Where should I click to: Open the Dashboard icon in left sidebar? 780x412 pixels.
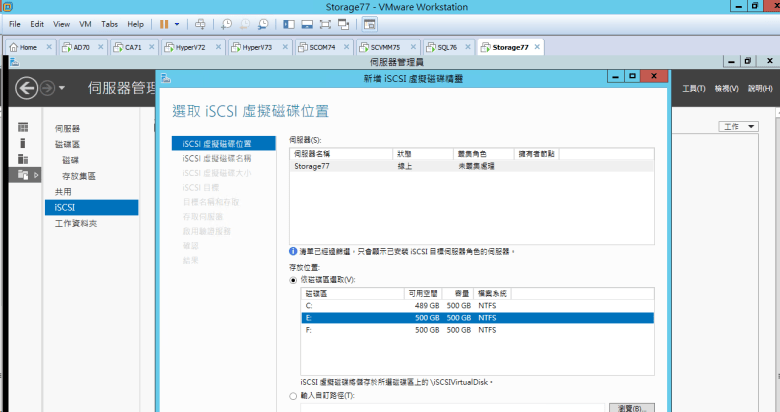(x=23, y=128)
